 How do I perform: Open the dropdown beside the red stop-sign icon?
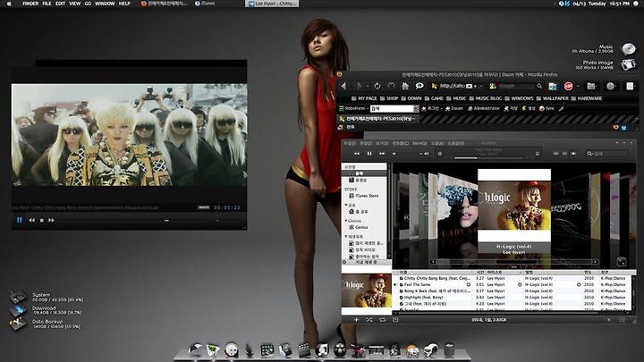(x=578, y=86)
